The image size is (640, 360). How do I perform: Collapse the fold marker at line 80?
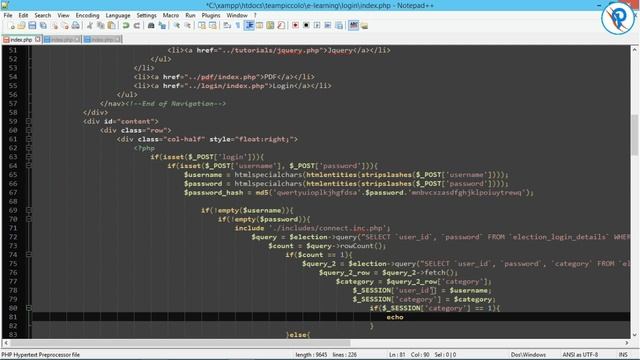29,308
